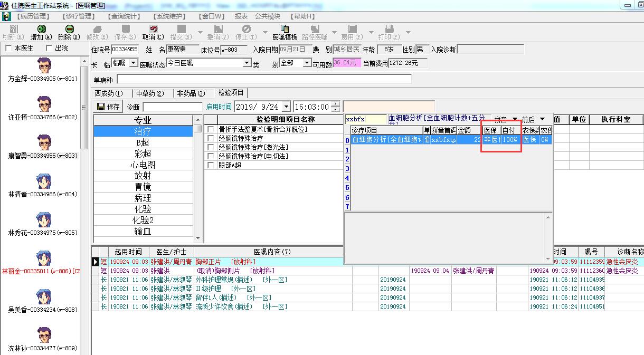Open the 类别 全部 dropdown

tap(307, 63)
